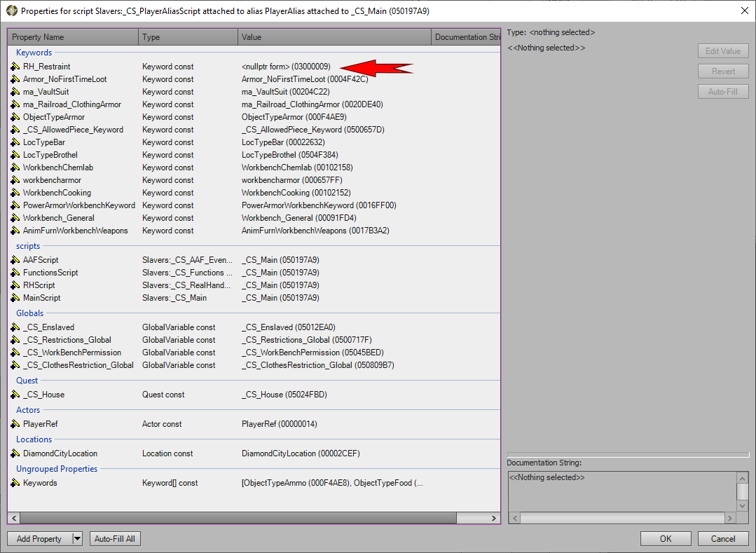Click the property list scroll left arrow

tap(14, 518)
